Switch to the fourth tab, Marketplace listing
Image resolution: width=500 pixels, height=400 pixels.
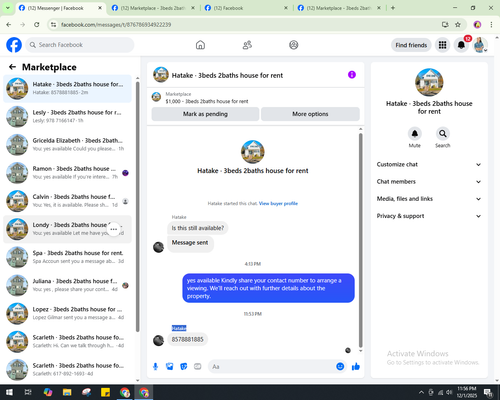click(339, 8)
